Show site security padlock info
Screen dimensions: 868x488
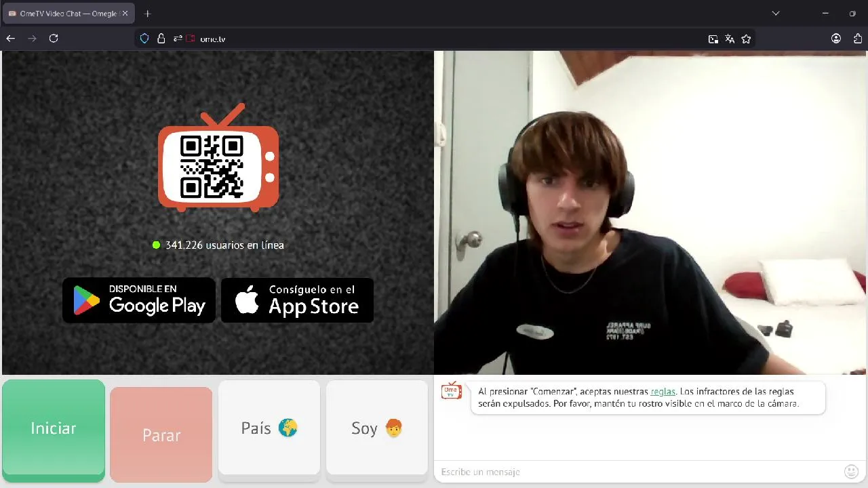161,39
